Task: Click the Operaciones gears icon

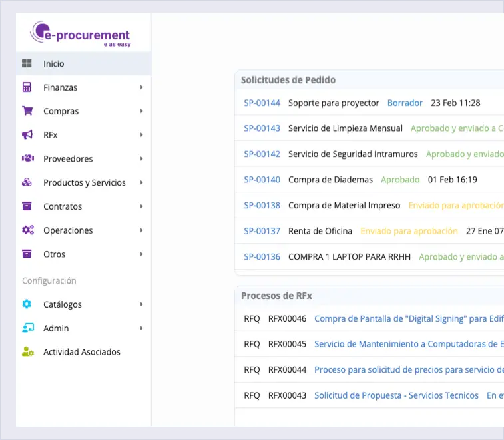Action: pos(27,230)
